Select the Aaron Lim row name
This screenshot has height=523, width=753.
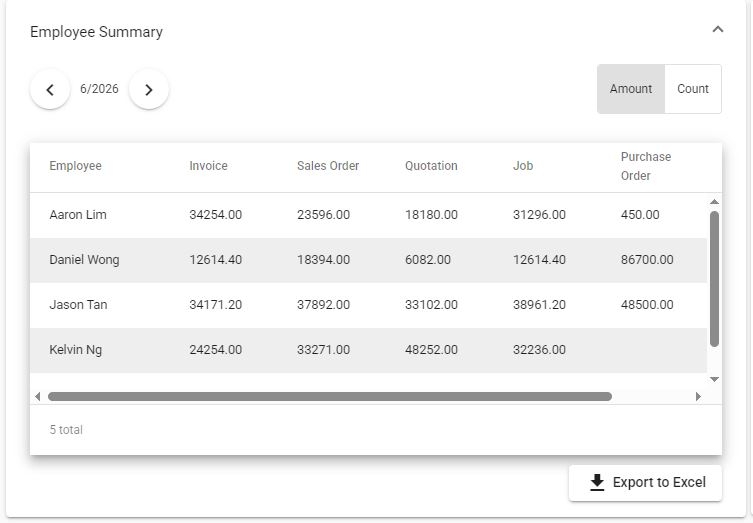tap(78, 215)
